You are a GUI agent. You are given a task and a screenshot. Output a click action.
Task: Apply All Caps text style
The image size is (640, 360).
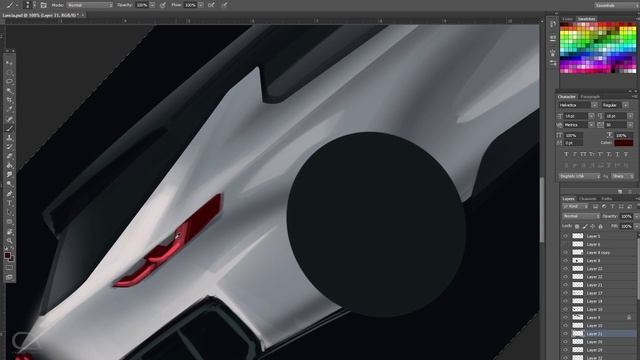[x=583, y=154]
